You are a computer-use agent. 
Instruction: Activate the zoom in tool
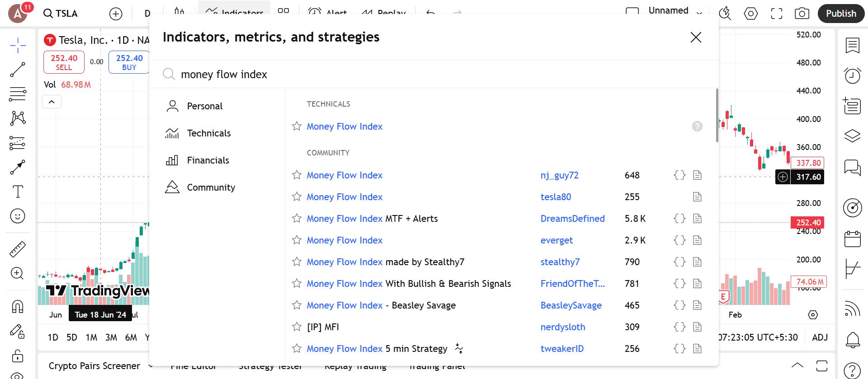18,273
